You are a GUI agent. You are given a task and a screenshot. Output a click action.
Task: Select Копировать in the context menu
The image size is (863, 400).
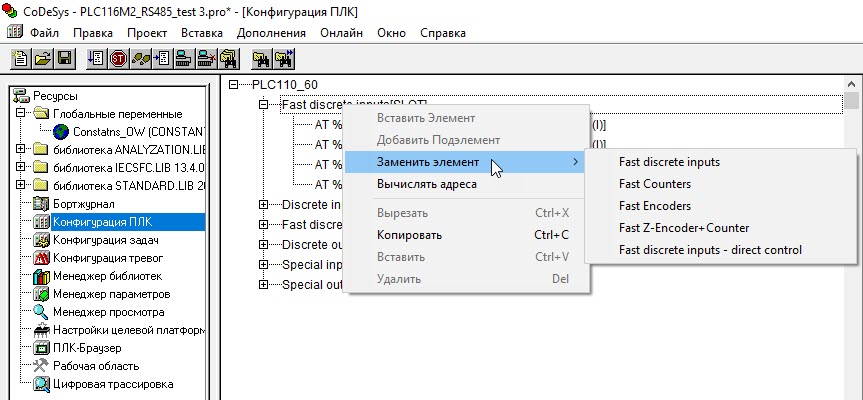point(409,235)
